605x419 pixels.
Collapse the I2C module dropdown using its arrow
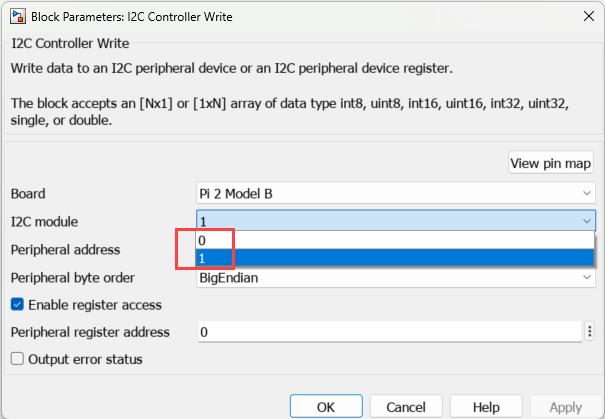[585, 221]
